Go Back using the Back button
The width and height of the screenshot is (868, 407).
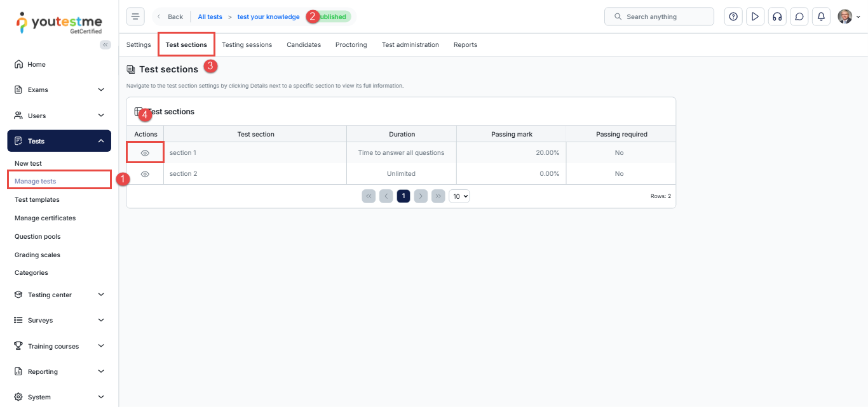[x=170, y=17]
